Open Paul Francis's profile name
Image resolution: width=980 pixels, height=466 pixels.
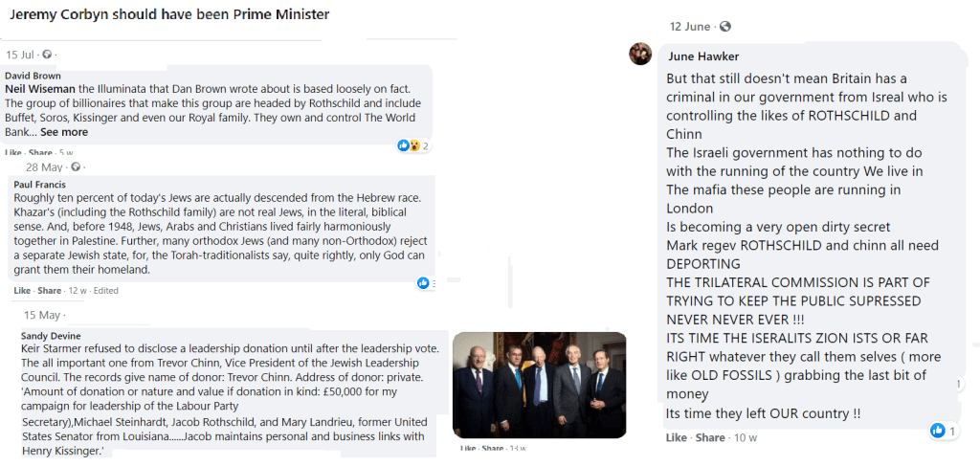40,185
